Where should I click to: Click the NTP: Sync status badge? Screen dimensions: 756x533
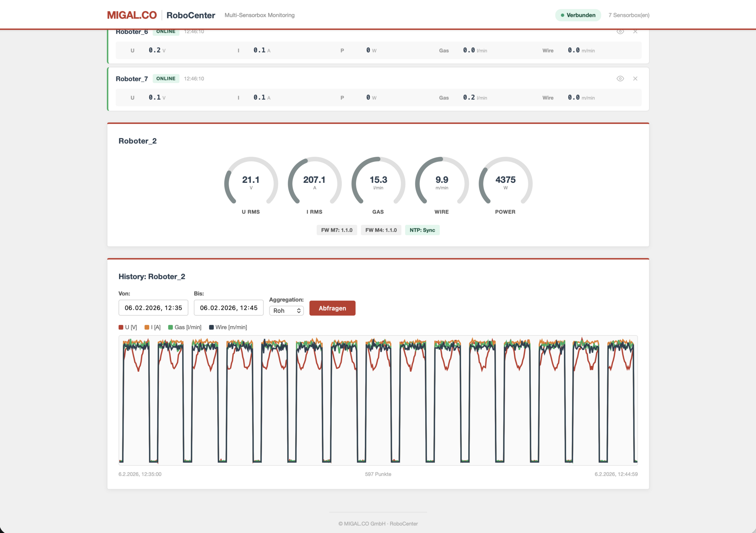click(x=422, y=230)
